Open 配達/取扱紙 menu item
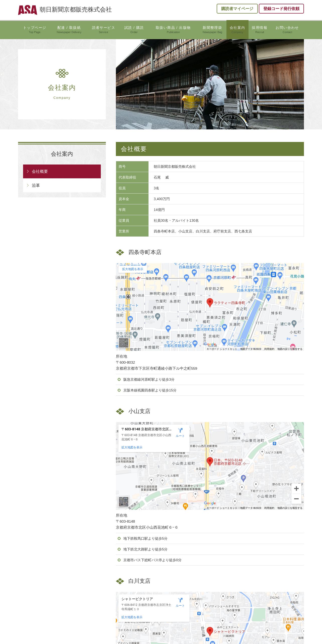The width and height of the screenshot is (322, 644). coord(69,30)
